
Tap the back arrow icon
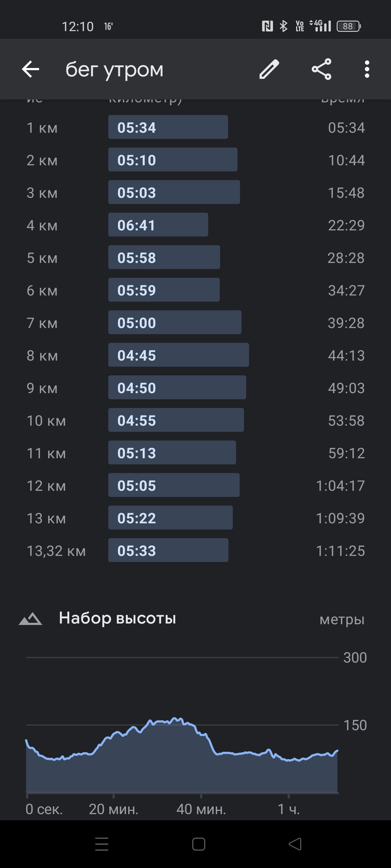pyautogui.click(x=30, y=69)
